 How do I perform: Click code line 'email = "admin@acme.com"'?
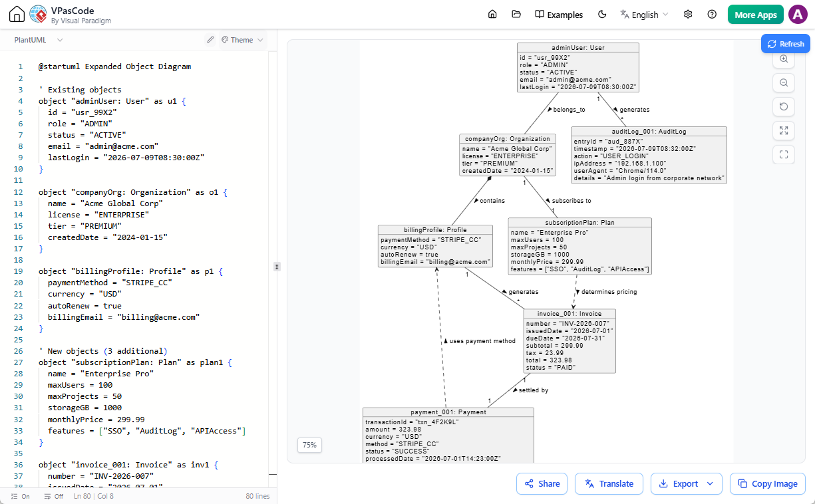[102, 146]
